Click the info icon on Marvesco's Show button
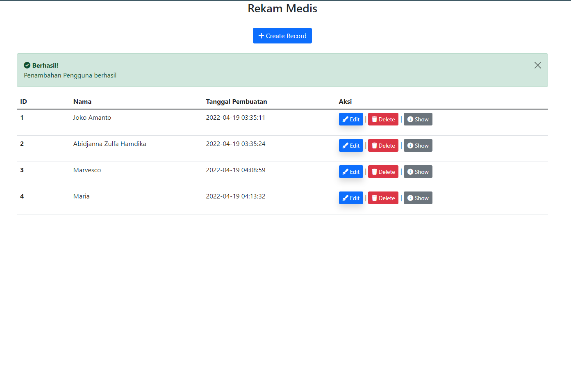Viewport: 571px width, 392px height. coord(410,171)
